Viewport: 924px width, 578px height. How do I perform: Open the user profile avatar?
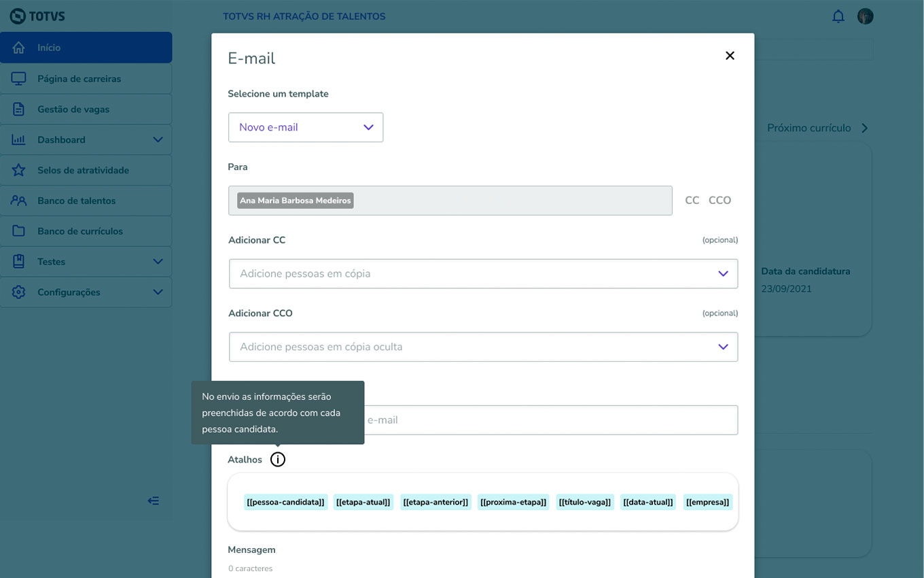pyautogui.click(x=865, y=16)
